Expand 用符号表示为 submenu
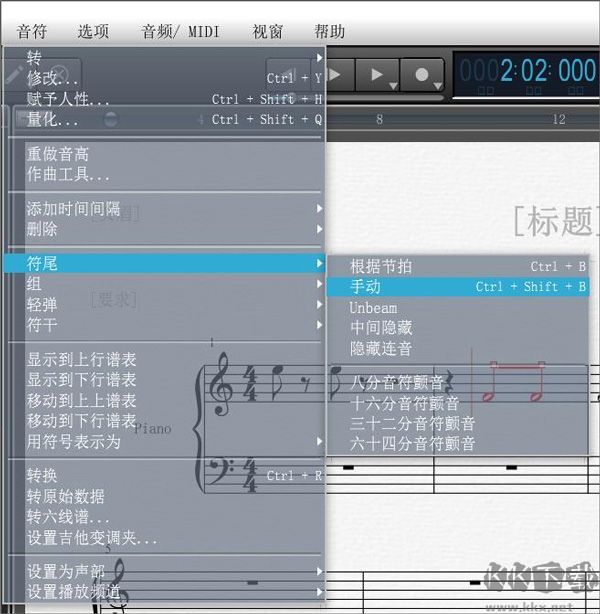Screen dimensions: 600x614 (165, 441)
